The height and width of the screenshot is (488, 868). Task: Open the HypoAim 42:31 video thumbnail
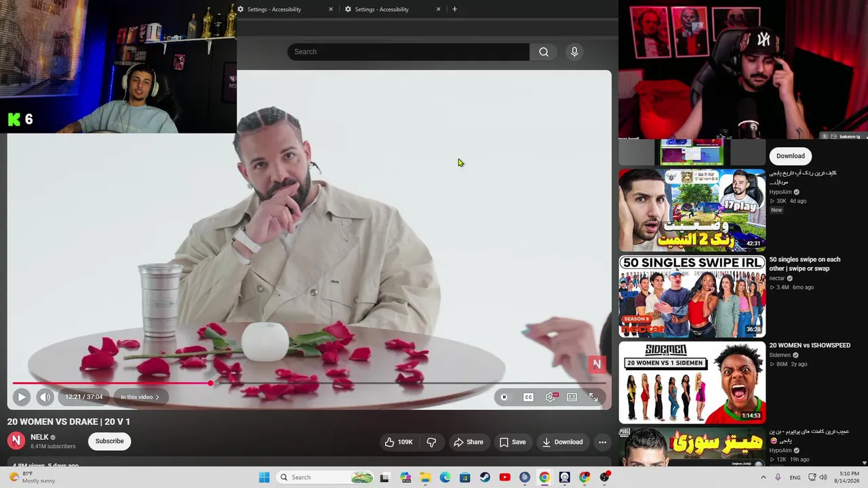[x=692, y=210]
